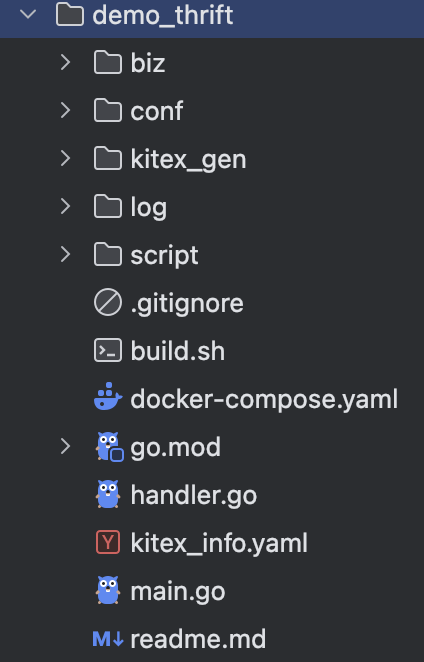
Task: Select the handler.go file name
Action: click(x=193, y=495)
